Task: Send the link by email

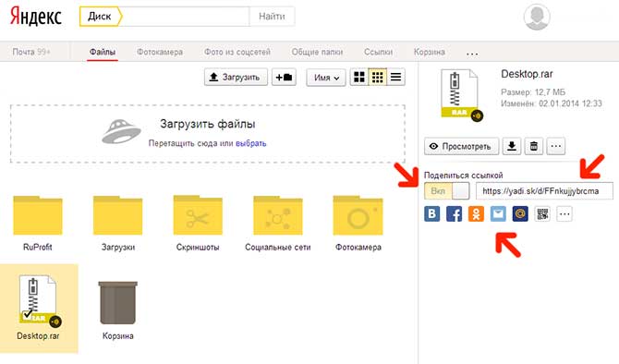Action: pos(498,214)
